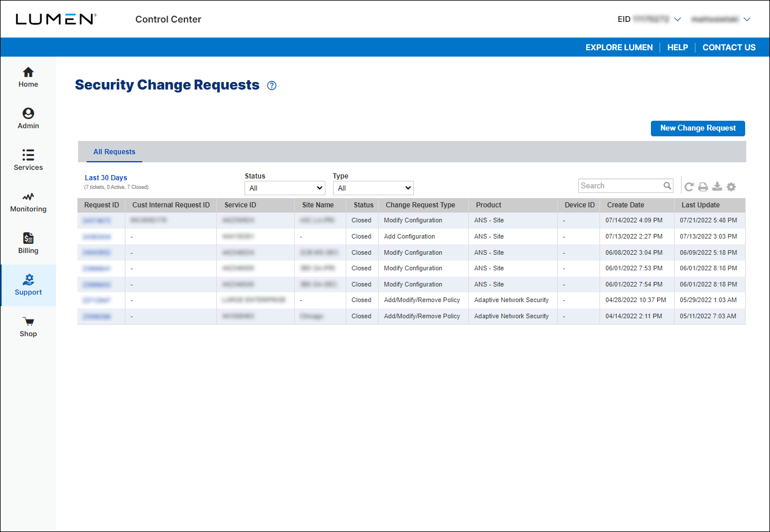Open the request created 07/14/2022 4:09 PM

(x=97, y=221)
